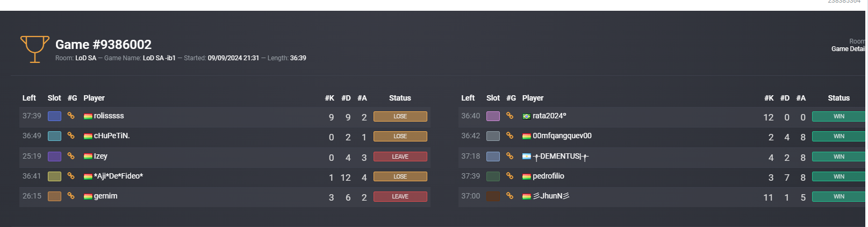Click the #K column header in left table
868x227 pixels.
pyautogui.click(x=329, y=98)
